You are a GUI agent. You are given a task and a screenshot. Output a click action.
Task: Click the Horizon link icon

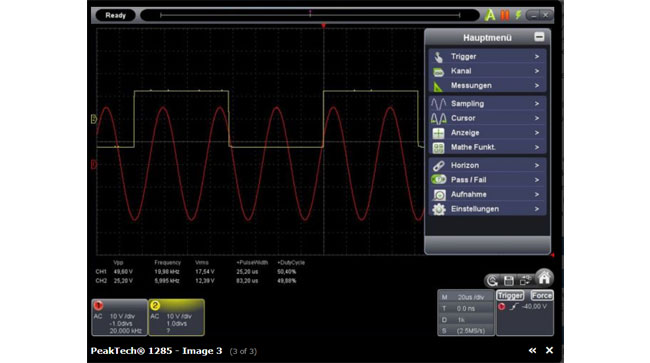439,166
